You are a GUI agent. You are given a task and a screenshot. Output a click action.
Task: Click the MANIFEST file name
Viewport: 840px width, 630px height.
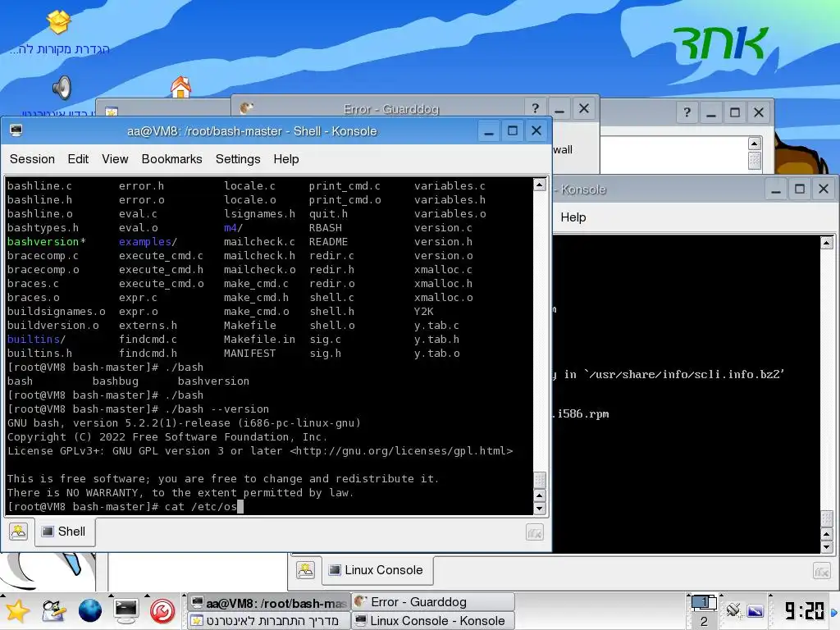249,353
